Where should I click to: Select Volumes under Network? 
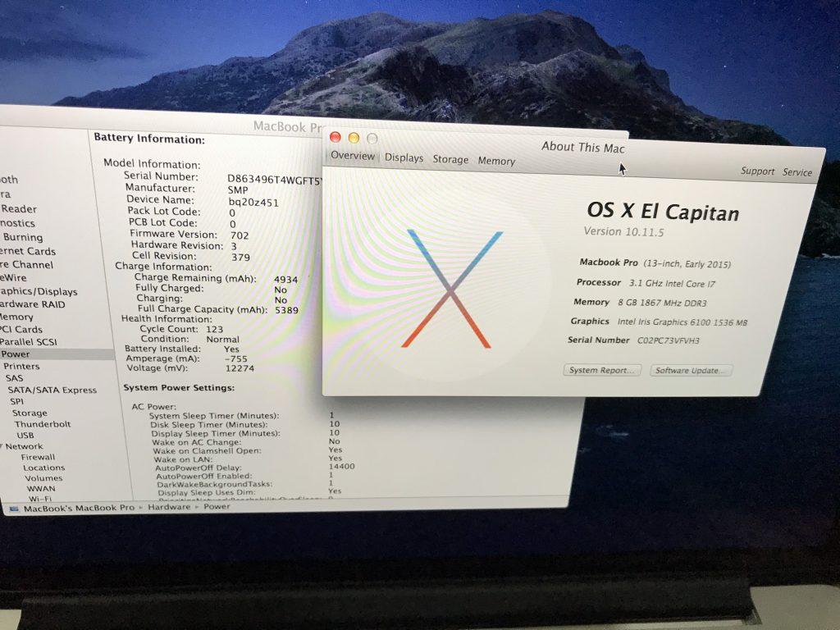(43, 478)
